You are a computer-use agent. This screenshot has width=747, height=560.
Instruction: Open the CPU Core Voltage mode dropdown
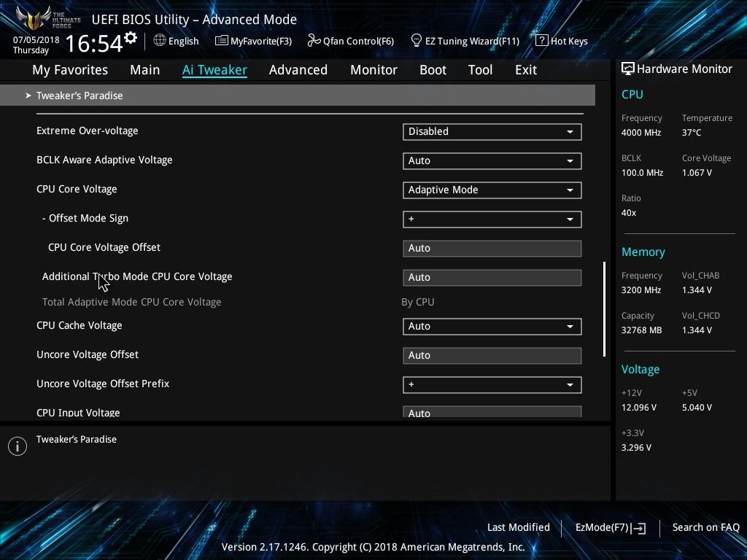tap(492, 190)
